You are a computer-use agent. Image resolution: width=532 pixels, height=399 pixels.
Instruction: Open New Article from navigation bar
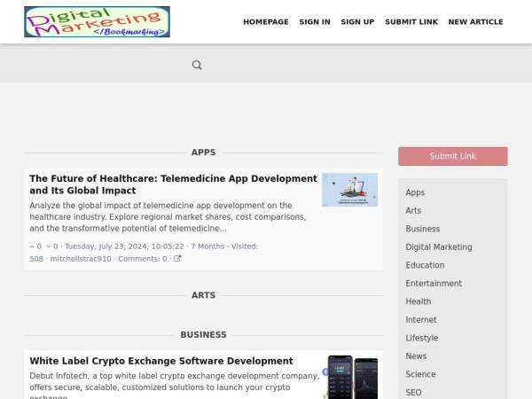(x=475, y=22)
